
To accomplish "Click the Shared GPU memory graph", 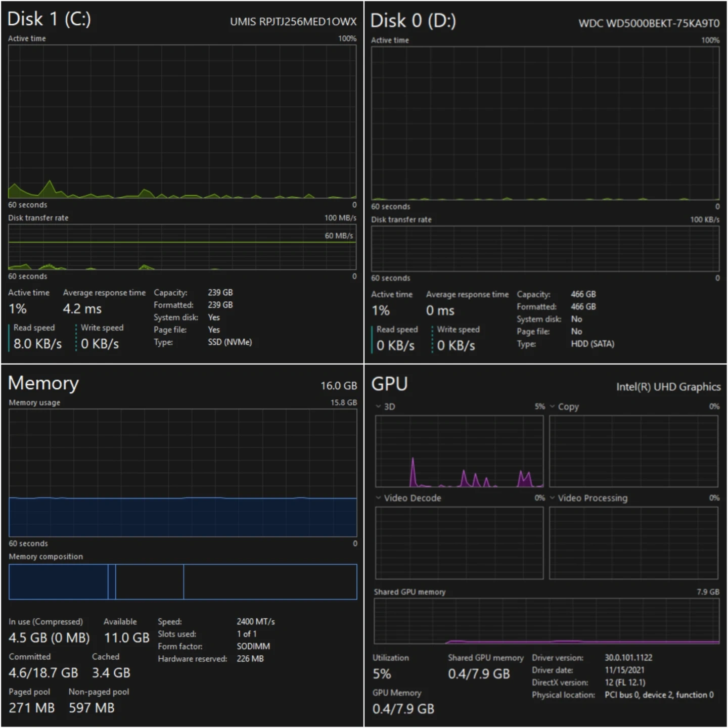I will point(546,621).
